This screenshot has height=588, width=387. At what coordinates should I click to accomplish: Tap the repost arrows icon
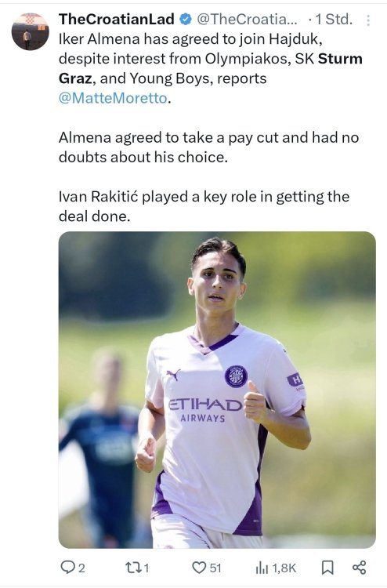133,568
